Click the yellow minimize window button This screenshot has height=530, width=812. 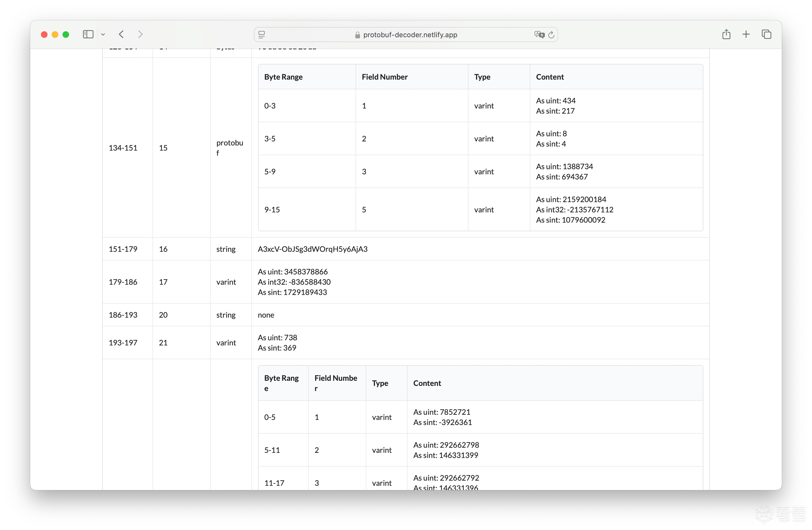tap(55, 35)
